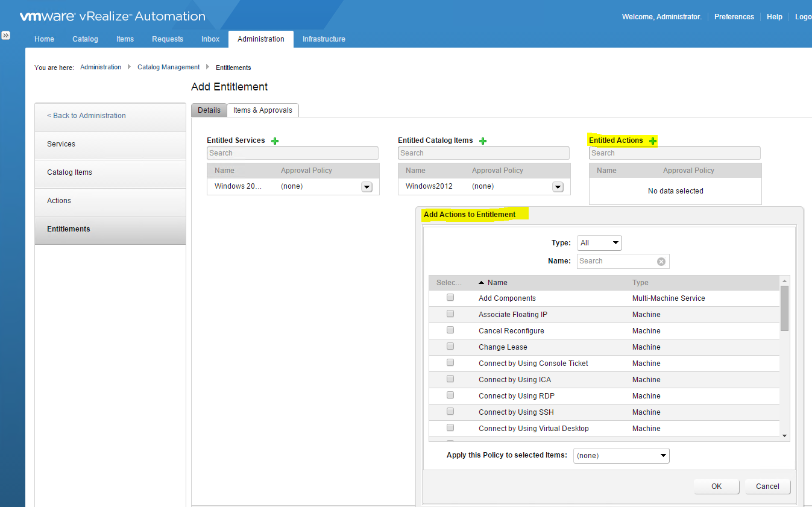Click the Connect by Using SSH name
Image resolution: width=812 pixels, height=507 pixels.
tap(516, 412)
